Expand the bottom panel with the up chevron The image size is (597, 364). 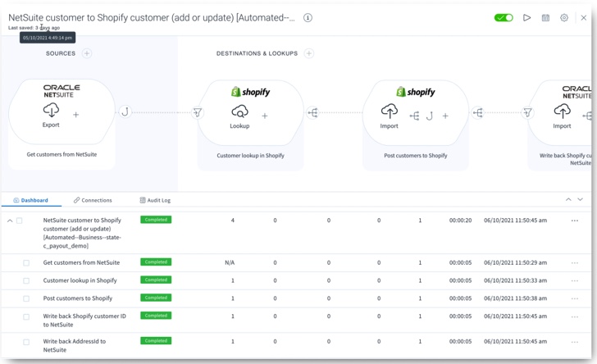568,199
